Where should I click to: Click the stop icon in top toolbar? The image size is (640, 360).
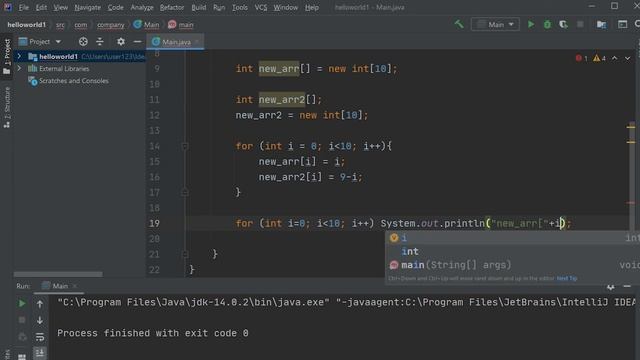580,24
